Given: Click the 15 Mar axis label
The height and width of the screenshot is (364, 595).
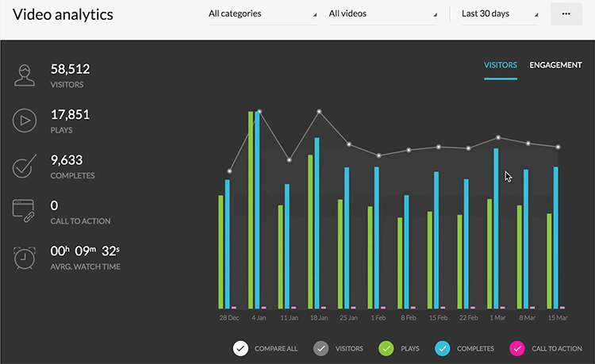Looking at the screenshot, I should (558, 318).
